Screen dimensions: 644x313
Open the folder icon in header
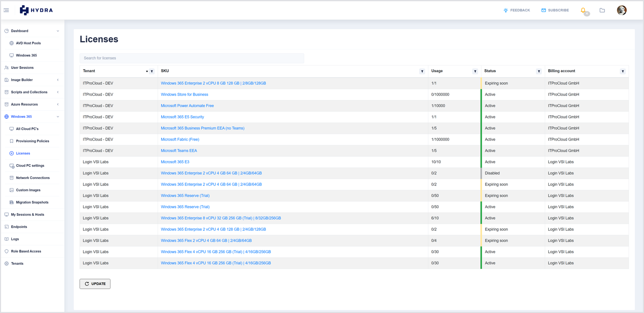coord(602,10)
